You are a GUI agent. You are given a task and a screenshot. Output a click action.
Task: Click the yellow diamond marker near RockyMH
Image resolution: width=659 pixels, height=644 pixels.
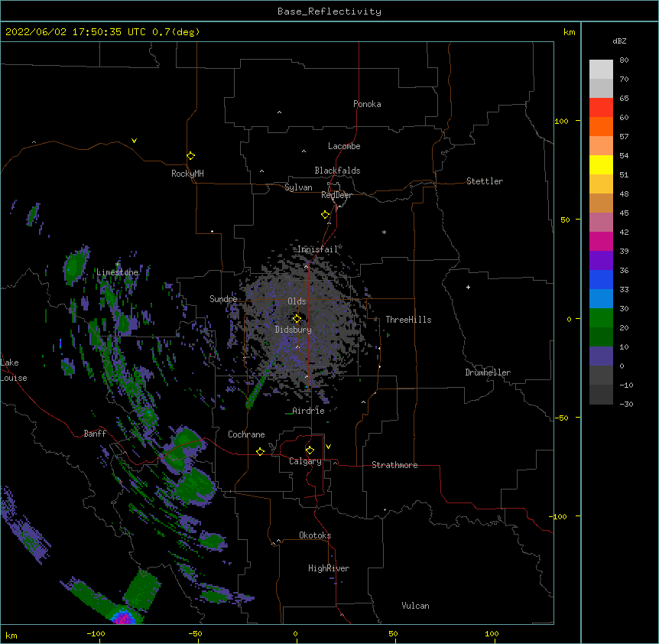[191, 156]
